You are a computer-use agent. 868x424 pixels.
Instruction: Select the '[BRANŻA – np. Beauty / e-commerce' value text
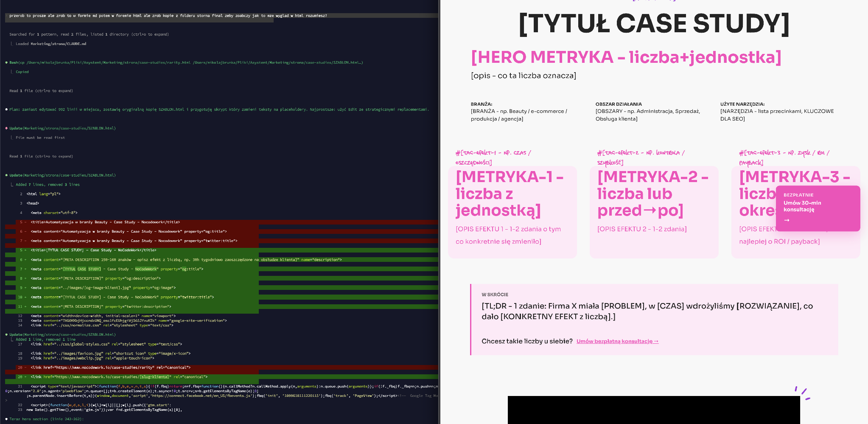point(519,115)
